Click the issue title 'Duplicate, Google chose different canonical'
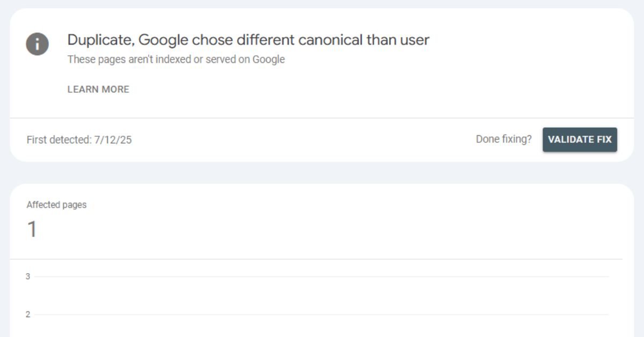644x337 pixels. click(248, 39)
